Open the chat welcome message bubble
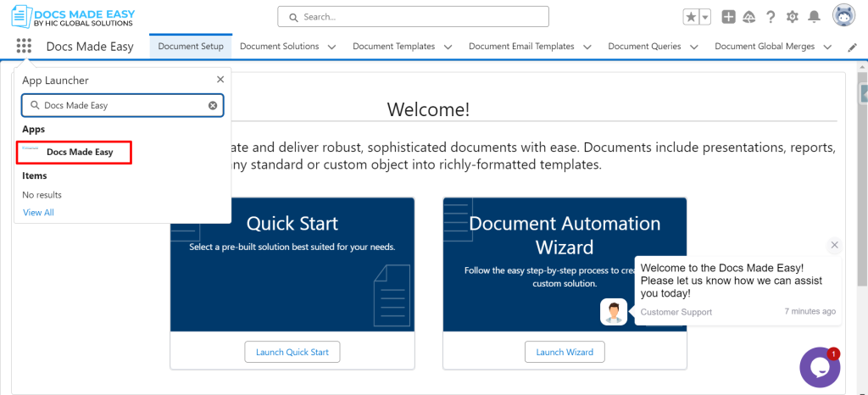868x395 pixels. (x=738, y=290)
